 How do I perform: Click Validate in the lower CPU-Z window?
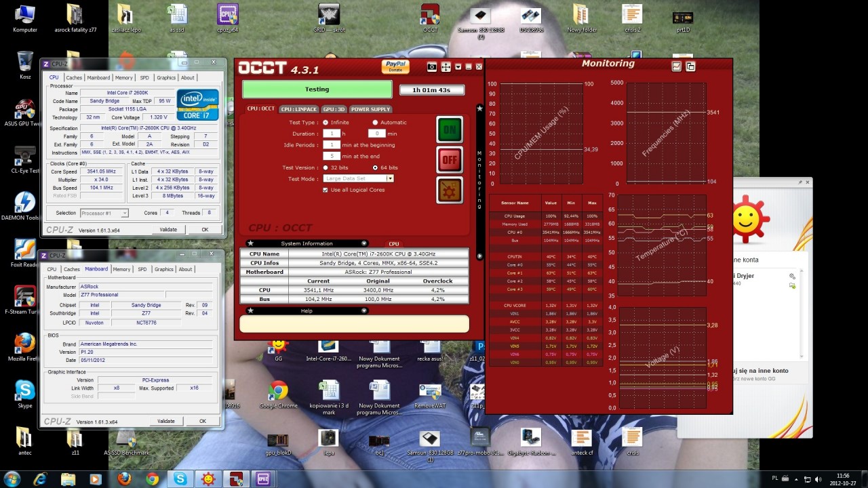(x=166, y=421)
